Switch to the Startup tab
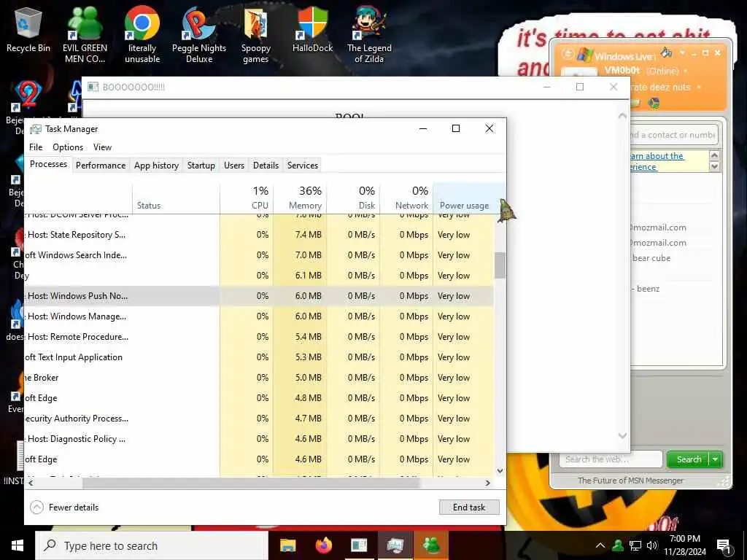The width and height of the screenshot is (747, 560). point(201,166)
